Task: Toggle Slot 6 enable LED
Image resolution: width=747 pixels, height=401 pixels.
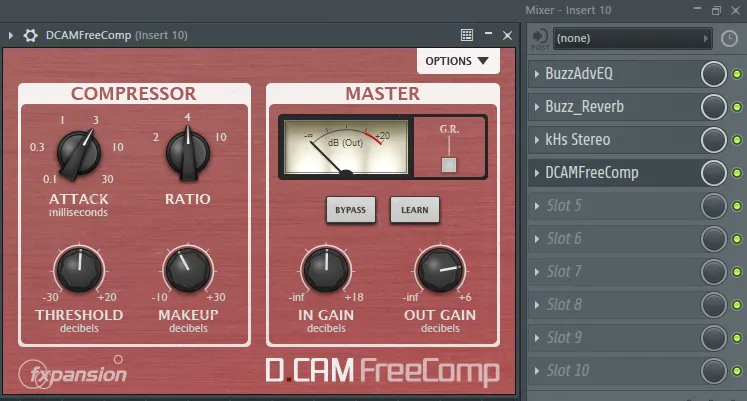Action: pyautogui.click(x=737, y=239)
